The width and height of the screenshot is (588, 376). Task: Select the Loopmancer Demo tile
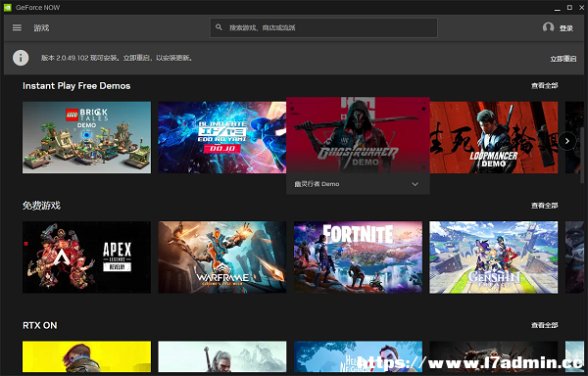(x=494, y=137)
